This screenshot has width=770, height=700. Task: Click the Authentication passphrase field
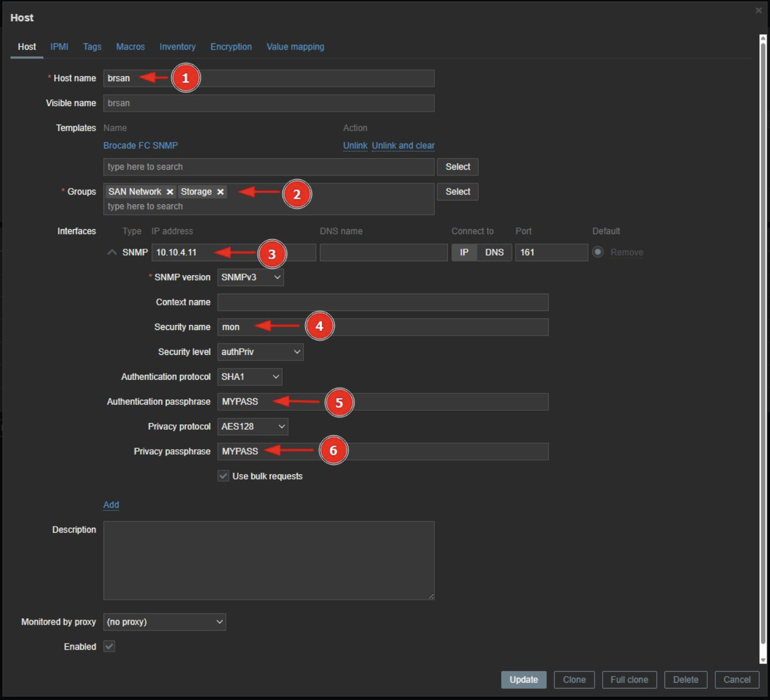(383, 402)
